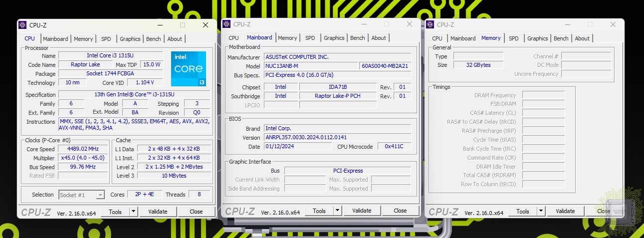
Task: Open SPD tab in left window
Action: [x=106, y=39]
